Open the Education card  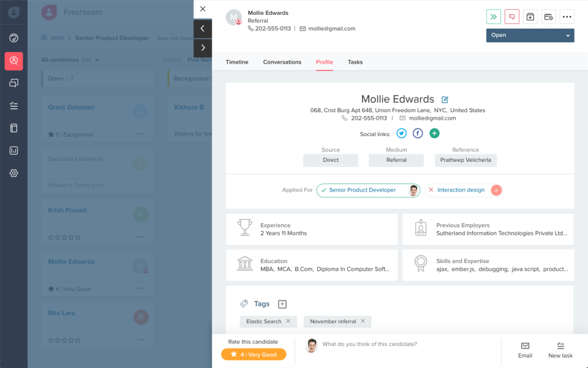tap(312, 265)
